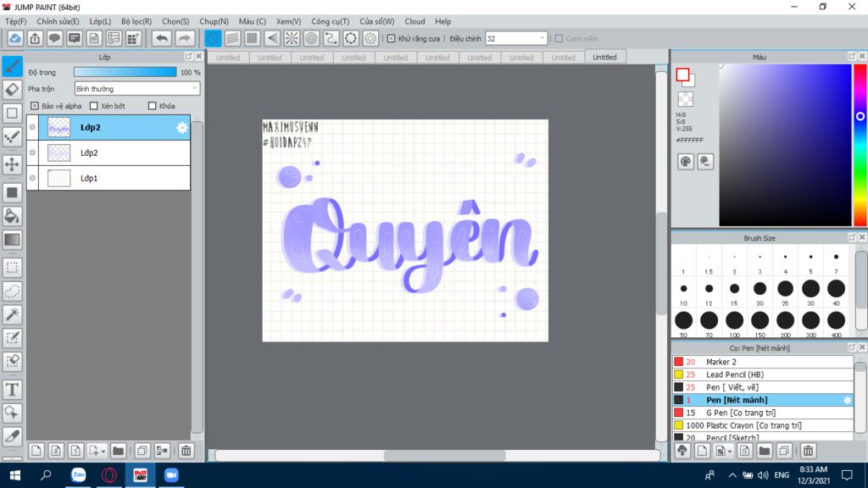Toggle Xén bớt checkbox
868x488 pixels.
(x=93, y=106)
